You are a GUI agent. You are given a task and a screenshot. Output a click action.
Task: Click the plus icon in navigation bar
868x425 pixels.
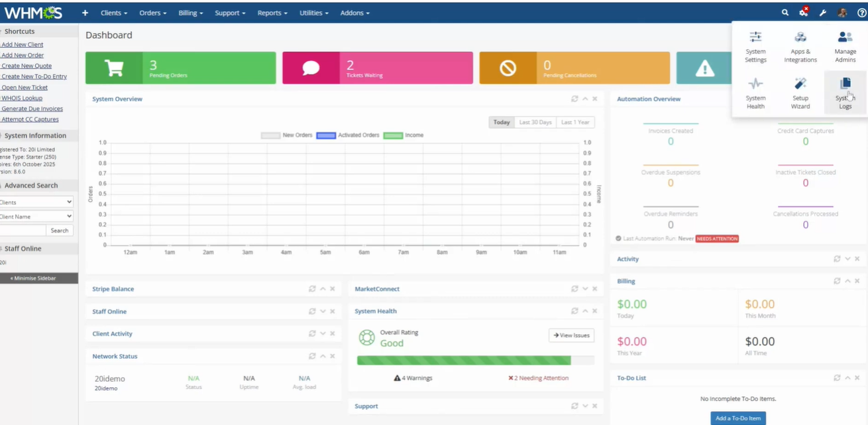coord(85,13)
